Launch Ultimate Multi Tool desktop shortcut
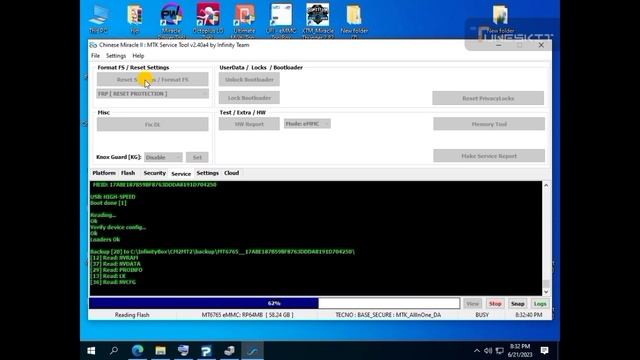Viewport: 640px width, 360px height. 244,20
